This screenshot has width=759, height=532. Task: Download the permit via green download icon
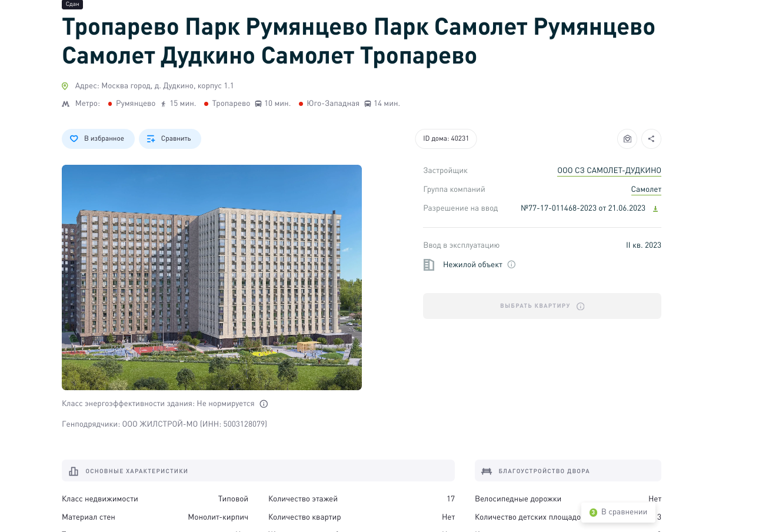655,209
